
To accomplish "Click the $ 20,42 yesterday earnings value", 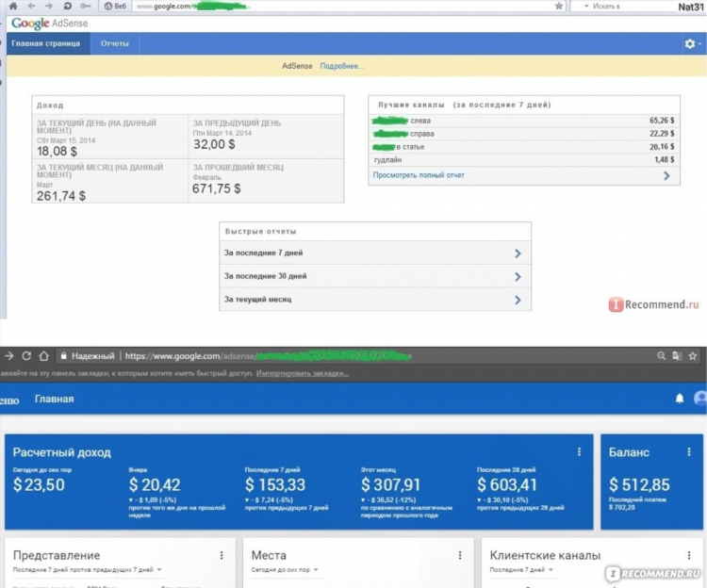I will click(155, 485).
